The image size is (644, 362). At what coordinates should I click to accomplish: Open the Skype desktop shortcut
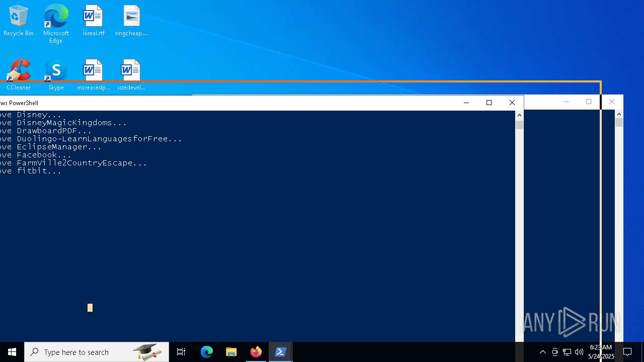[x=56, y=75]
